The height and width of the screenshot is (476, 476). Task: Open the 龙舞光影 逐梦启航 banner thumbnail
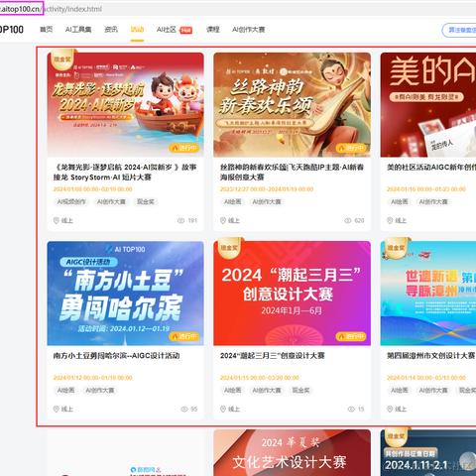(125, 104)
